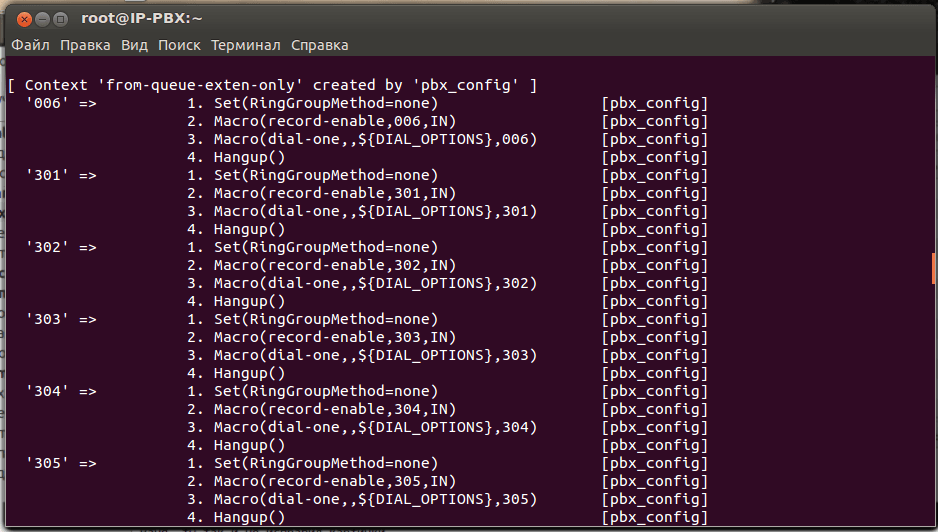938x532 pixels.
Task: Open the Справка menu
Action: point(319,45)
